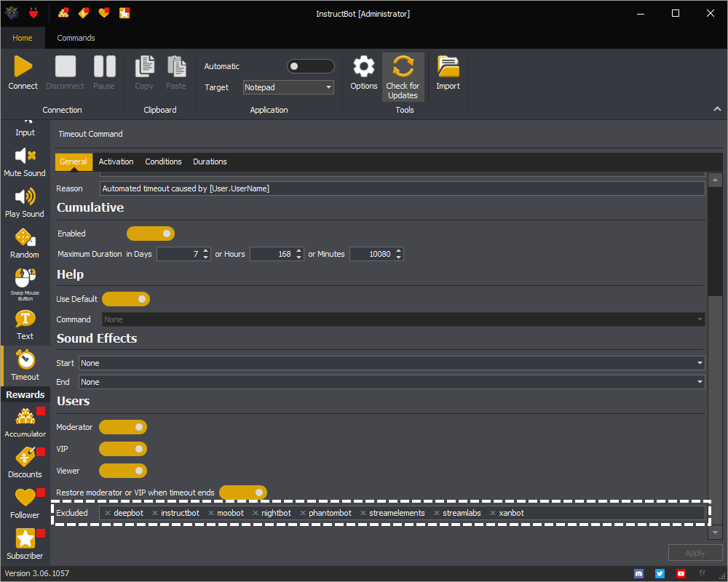Image resolution: width=728 pixels, height=582 pixels.
Task: Click the Paste clipboard icon
Action: (176, 66)
